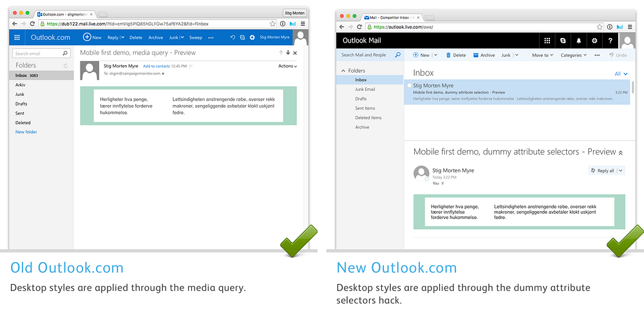Expand Reply all dropdown arrow in new Outlook
The height and width of the screenshot is (311, 644).
click(621, 171)
